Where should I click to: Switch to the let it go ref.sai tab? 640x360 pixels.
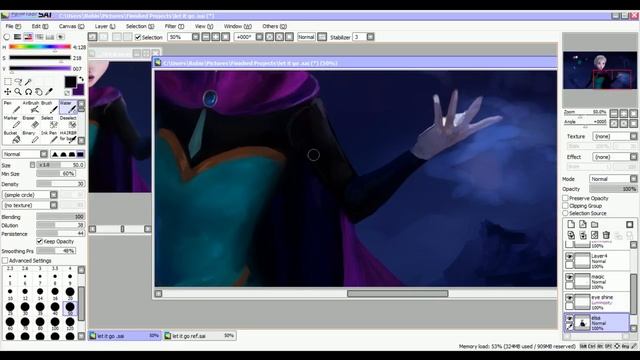click(200, 336)
